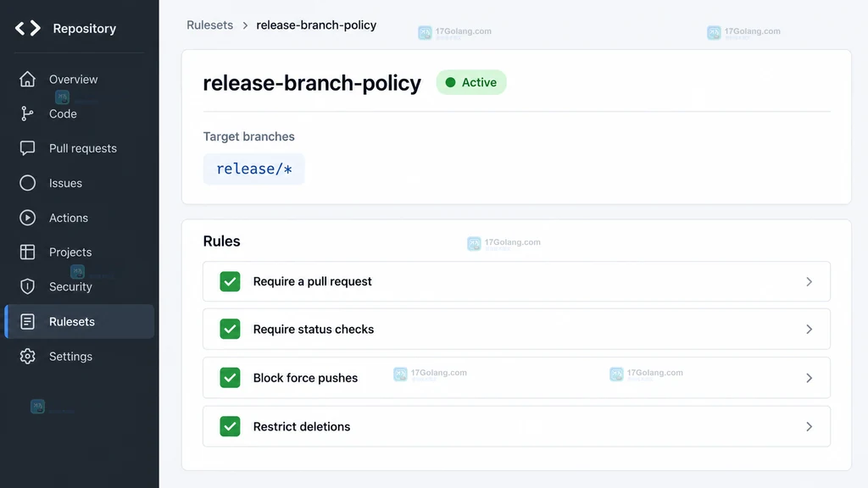
Task: Toggle the Require status checks checkbox
Action: click(x=230, y=330)
